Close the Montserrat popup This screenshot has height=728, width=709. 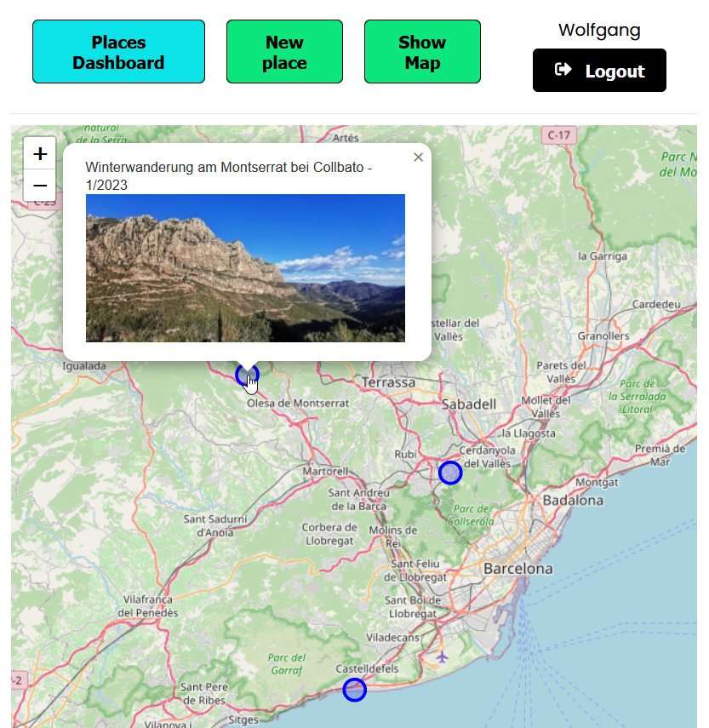coord(418,158)
